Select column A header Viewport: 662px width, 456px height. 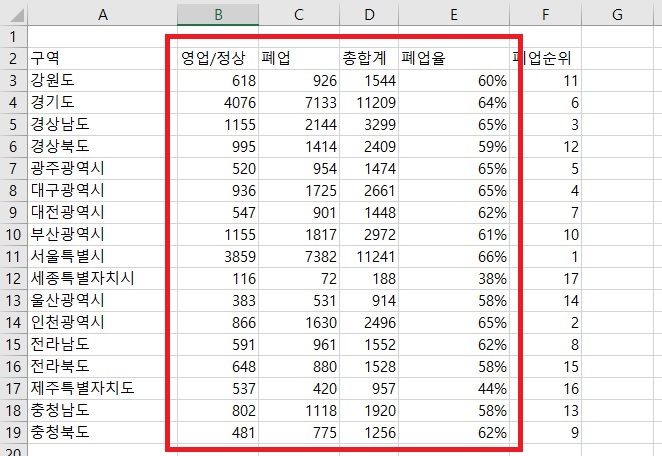click(103, 14)
